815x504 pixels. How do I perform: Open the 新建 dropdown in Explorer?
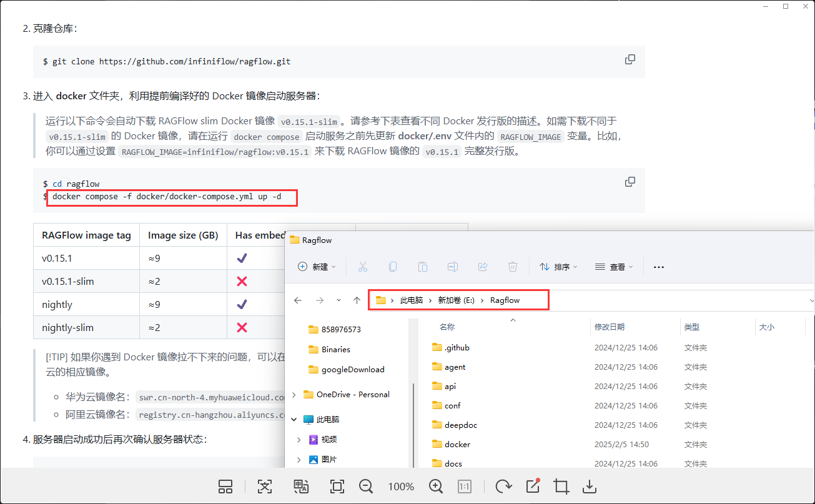click(317, 267)
